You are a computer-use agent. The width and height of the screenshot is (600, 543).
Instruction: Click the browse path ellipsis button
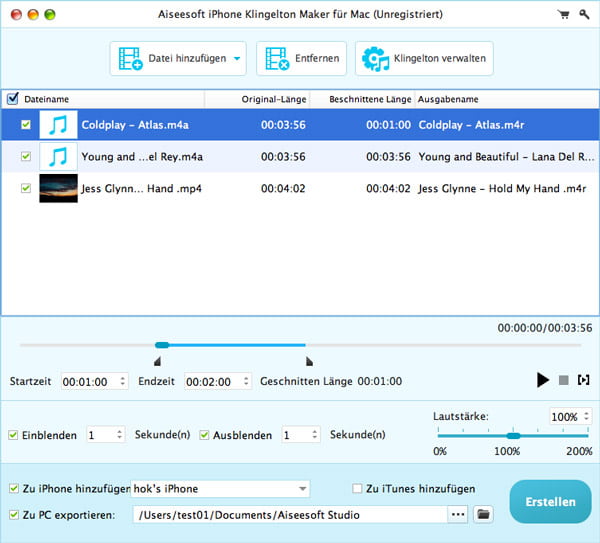(x=458, y=514)
